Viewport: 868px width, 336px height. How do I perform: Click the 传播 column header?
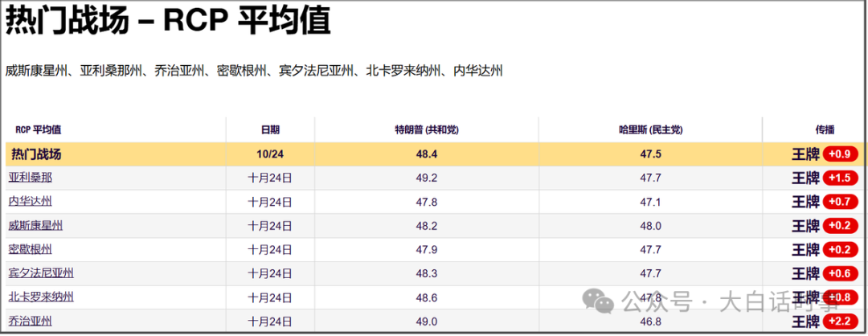click(x=825, y=130)
